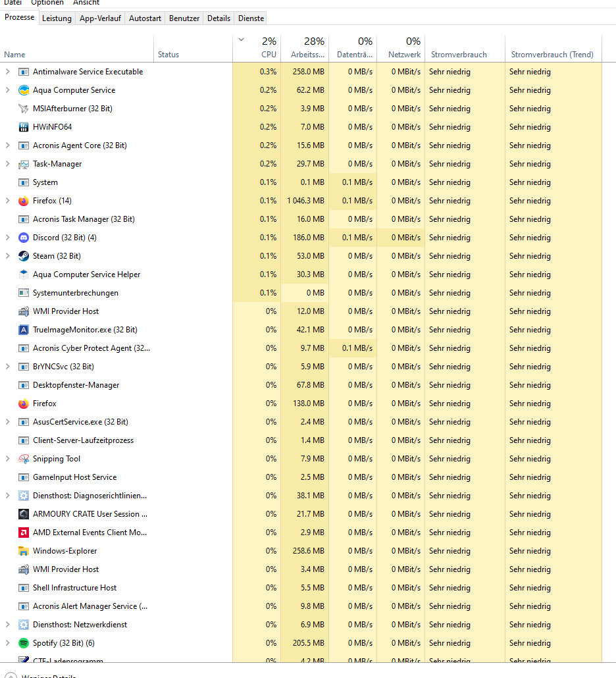
Task: Click the Aqua Computer Service Helper icon
Action: pos(24,274)
